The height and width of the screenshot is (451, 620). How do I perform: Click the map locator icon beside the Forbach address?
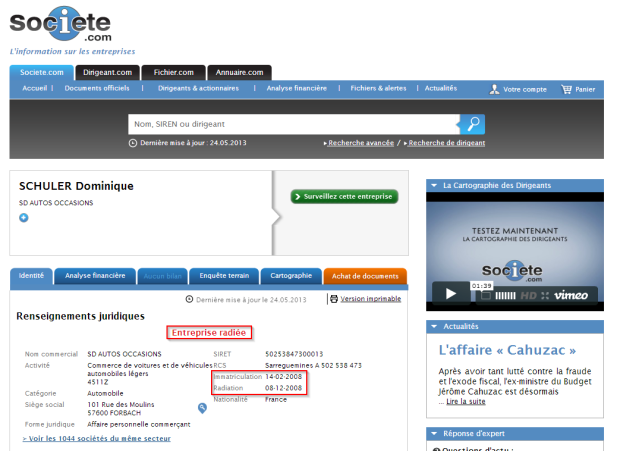(202, 408)
